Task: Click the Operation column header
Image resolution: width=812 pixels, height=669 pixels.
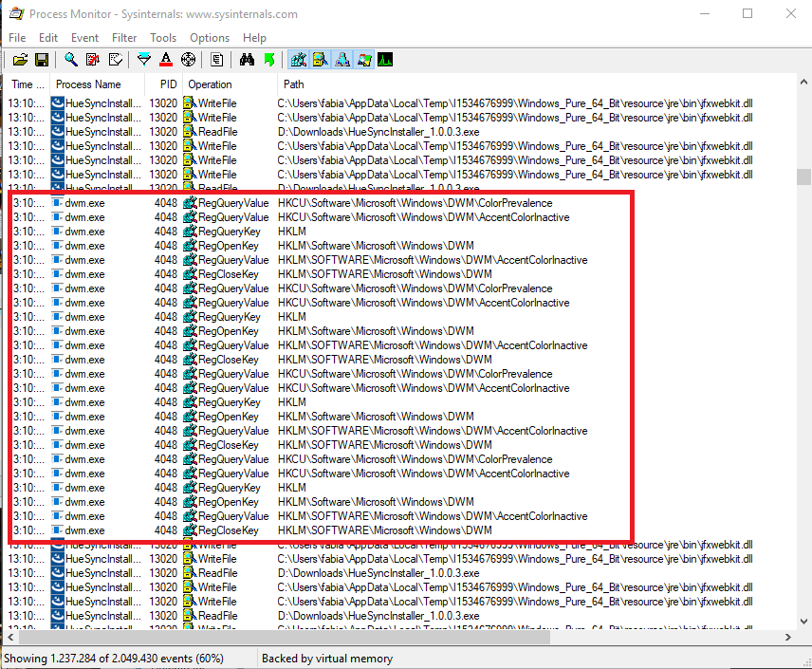Action: [230, 84]
